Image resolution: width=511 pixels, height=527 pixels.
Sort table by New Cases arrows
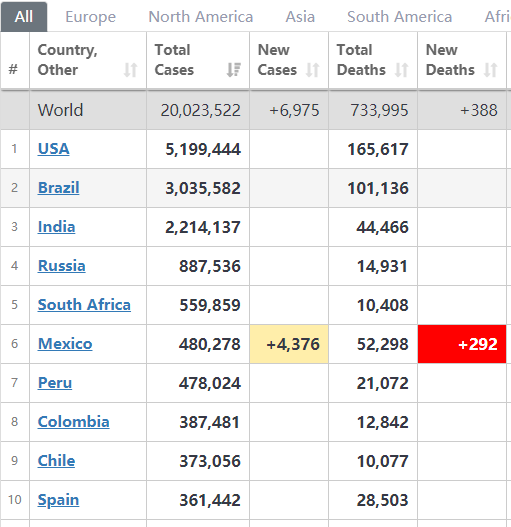(313, 70)
